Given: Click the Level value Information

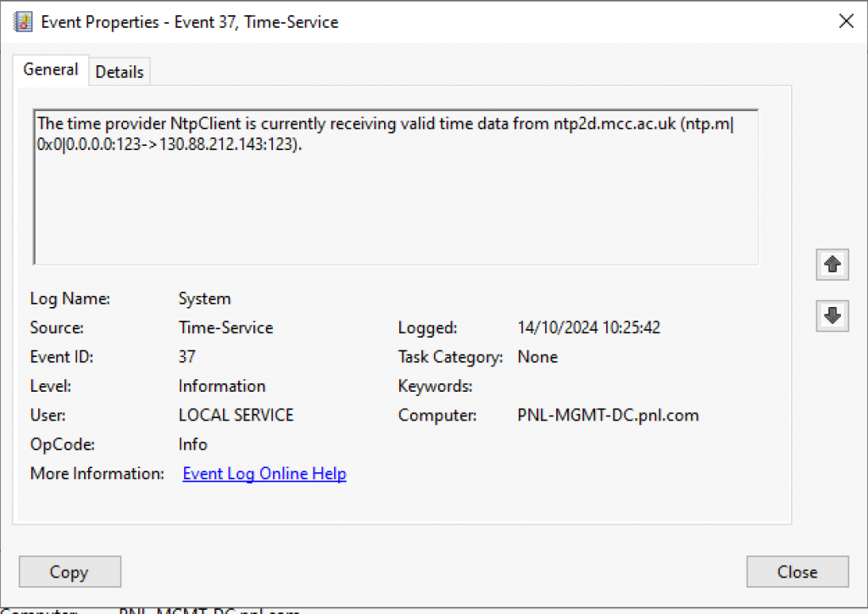Looking at the screenshot, I should (221, 386).
